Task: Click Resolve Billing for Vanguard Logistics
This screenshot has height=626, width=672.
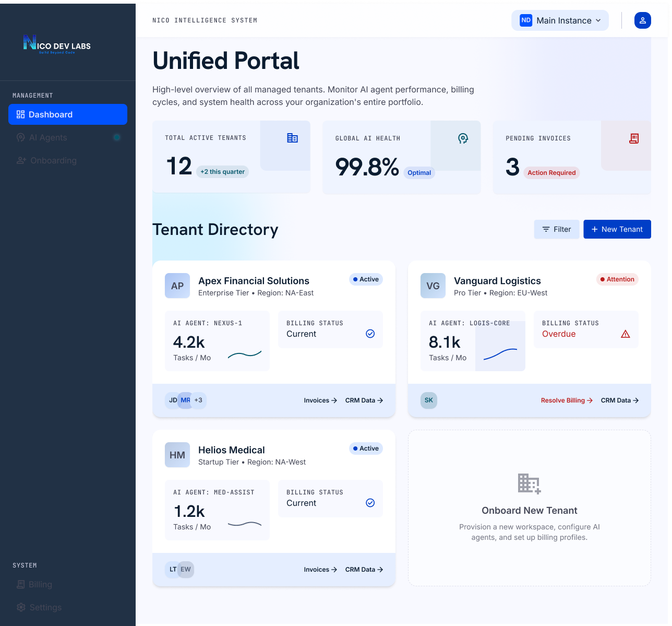Action: coord(567,400)
